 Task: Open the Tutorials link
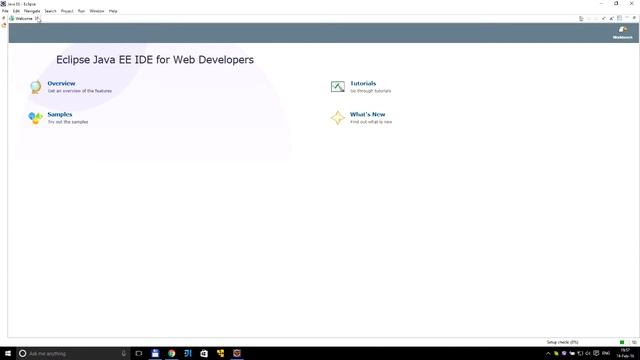click(x=363, y=83)
